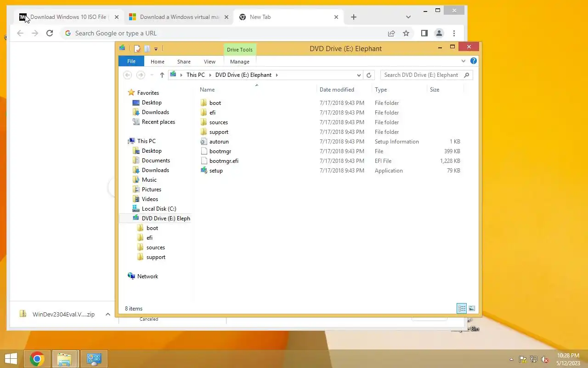Click the New folder icon in quick access toolbar

pos(147,49)
